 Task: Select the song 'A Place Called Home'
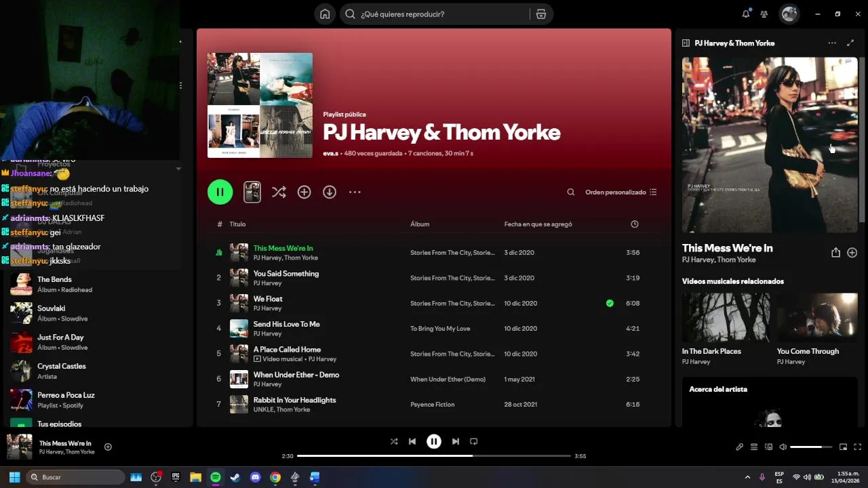point(287,350)
